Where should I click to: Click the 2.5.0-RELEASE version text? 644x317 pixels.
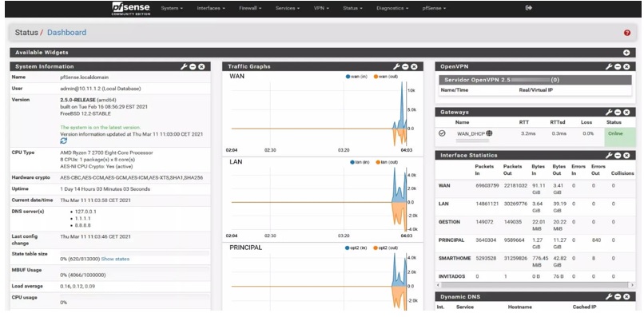pos(78,100)
